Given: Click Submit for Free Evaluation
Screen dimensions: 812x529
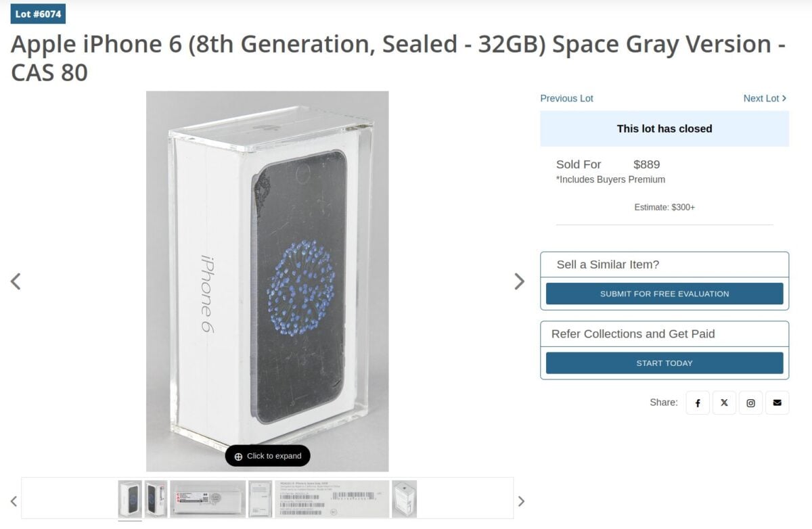Looking at the screenshot, I should point(664,294).
